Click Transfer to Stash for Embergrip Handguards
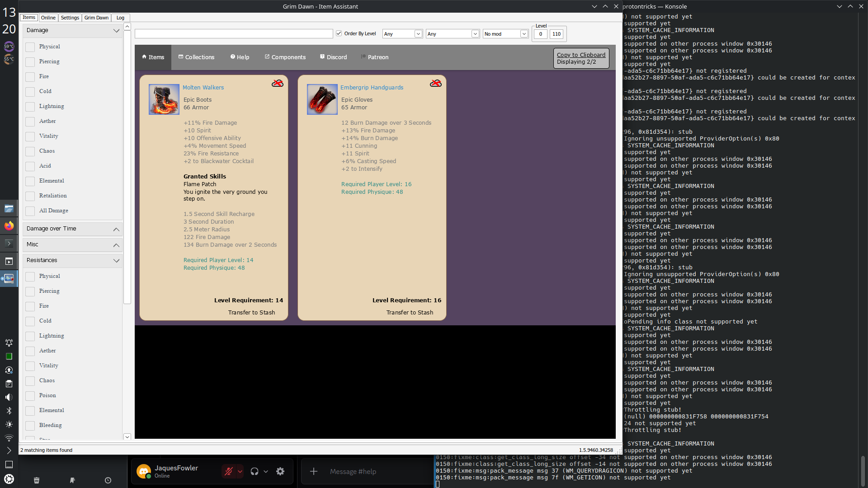The image size is (868, 488). (x=410, y=313)
